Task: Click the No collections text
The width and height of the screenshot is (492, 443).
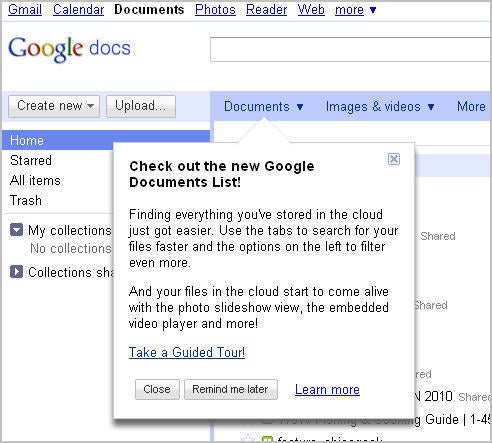Action: point(70,248)
